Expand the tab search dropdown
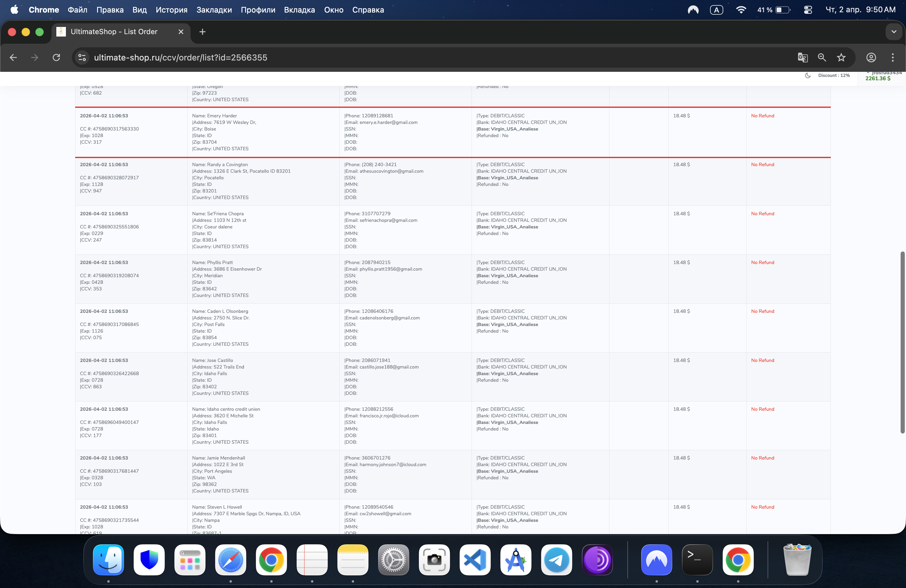Screen dimensions: 906x588 (894, 32)
